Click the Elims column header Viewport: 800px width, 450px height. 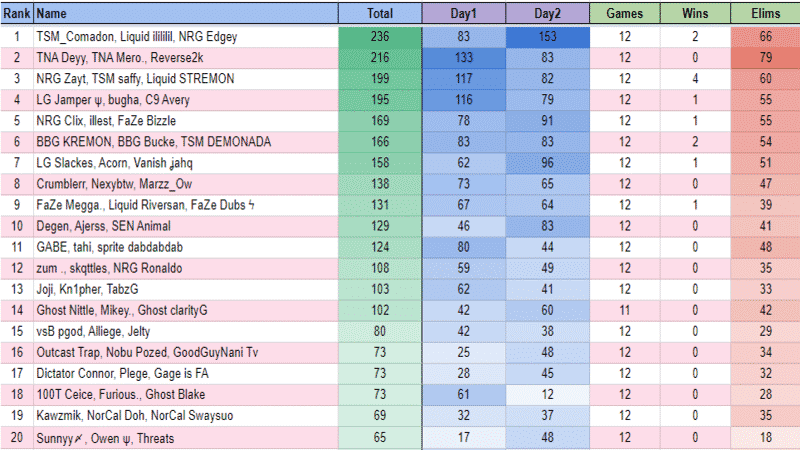[x=765, y=13]
